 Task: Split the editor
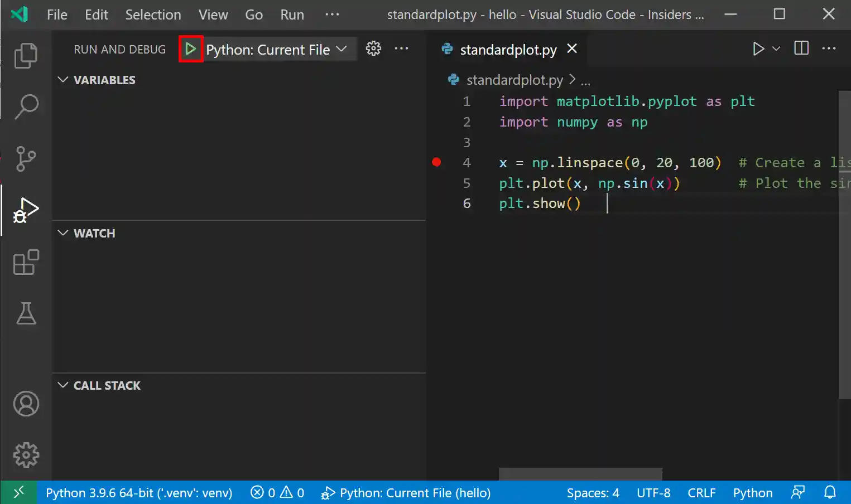coord(801,49)
